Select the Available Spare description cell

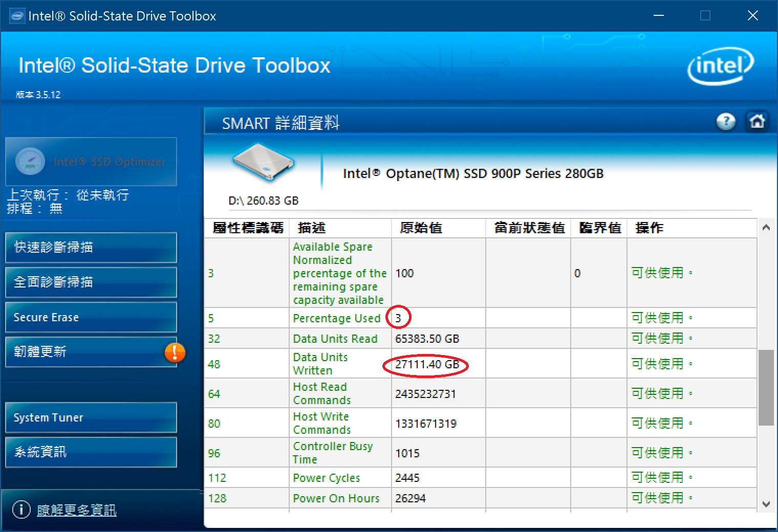340,273
